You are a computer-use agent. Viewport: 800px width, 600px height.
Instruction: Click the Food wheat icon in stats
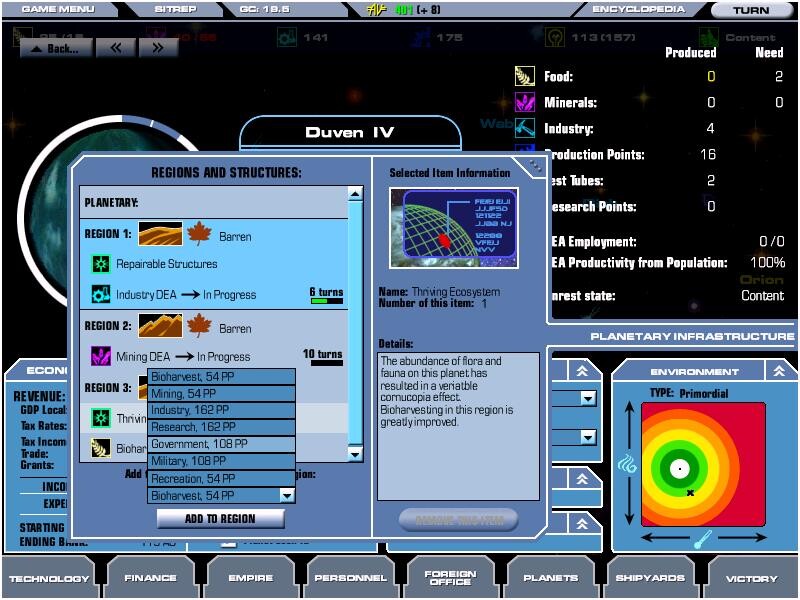point(525,77)
